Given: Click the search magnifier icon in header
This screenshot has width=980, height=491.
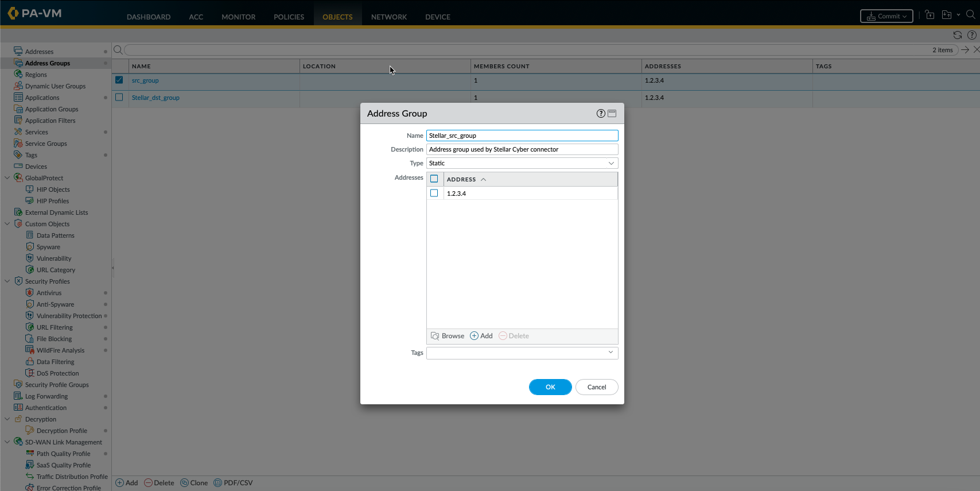Looking at the screenshot, I should tap(970, 15).
